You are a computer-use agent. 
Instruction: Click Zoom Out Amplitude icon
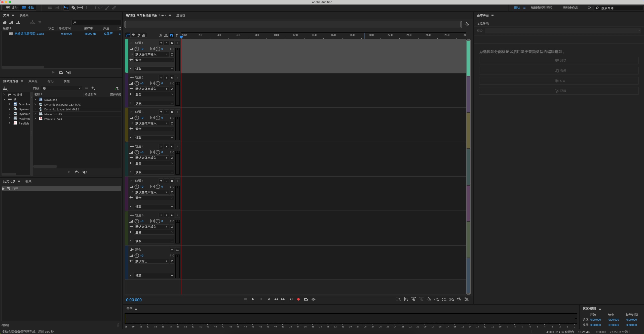click(406, 300)
